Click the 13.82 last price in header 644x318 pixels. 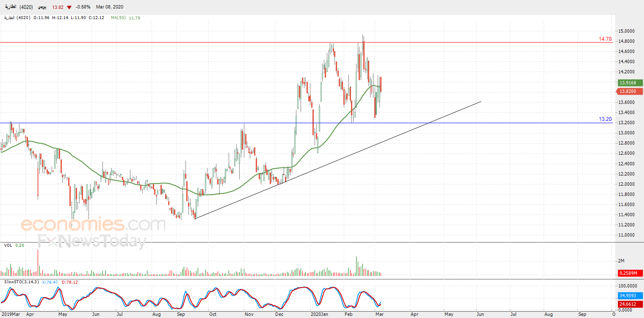click(x=57, y=7)
